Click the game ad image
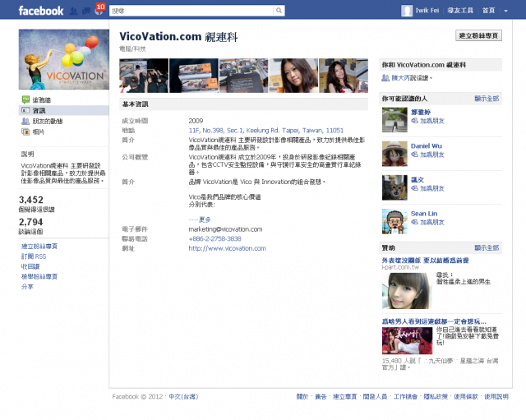 tap(408, 341)
